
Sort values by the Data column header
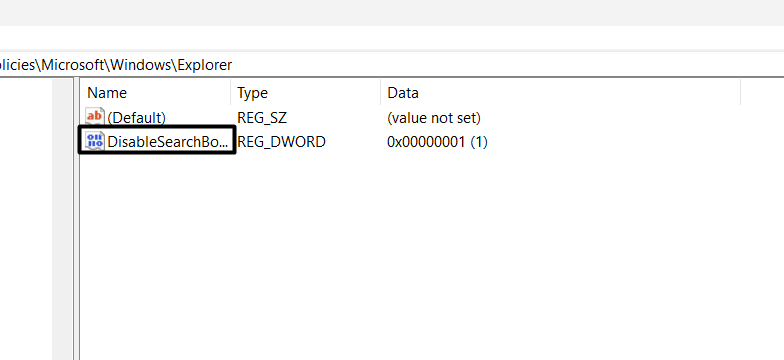click(x=560, y=92)
